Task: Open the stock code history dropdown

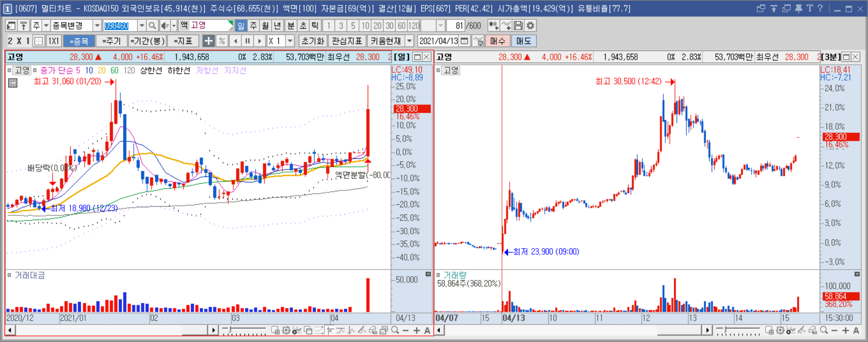Action: click(x=141, y=26)
